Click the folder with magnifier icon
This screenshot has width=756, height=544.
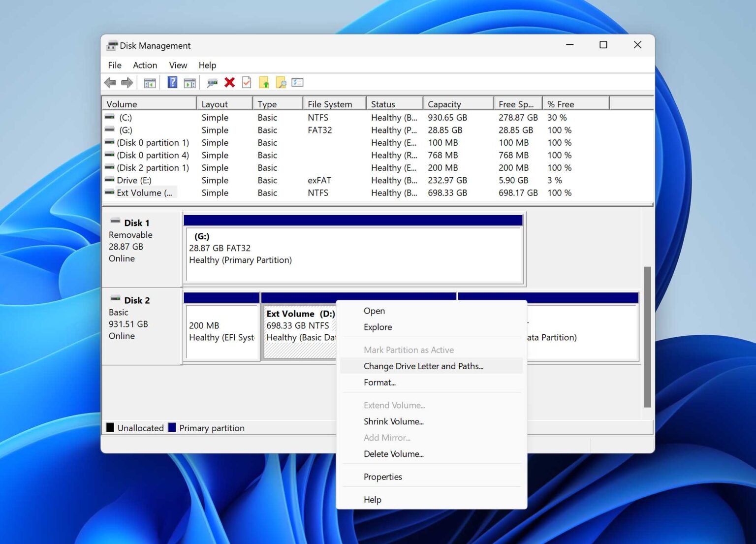[x=281, y=83]
